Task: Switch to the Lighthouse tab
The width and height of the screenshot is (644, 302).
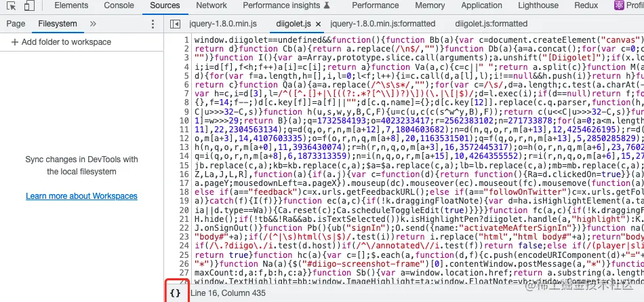Action: pos(538,5)
